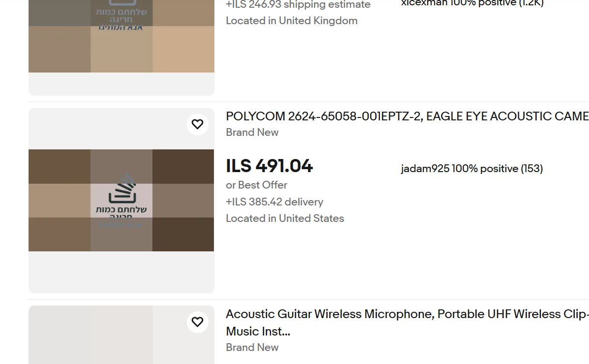This screenshot has height=364, width=589.
Task: View seller jadam925 feedback rating
Action: tap(472, 169)
